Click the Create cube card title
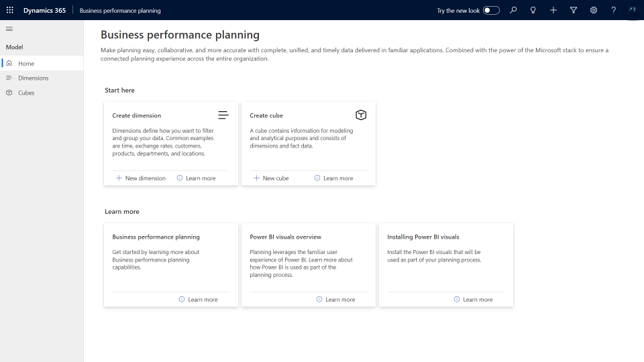This screenshot has height=362, width=644. (x=266, y=116)
